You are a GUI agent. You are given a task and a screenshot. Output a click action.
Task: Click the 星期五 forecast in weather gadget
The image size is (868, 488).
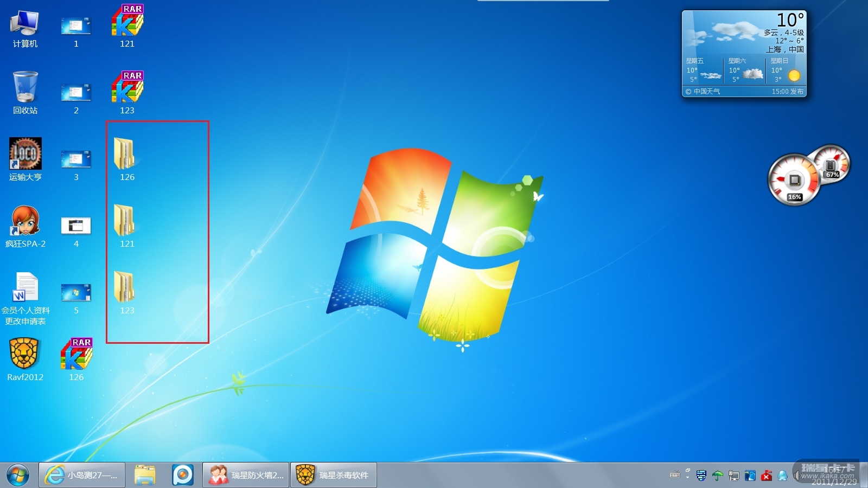(x=704, y=70)
